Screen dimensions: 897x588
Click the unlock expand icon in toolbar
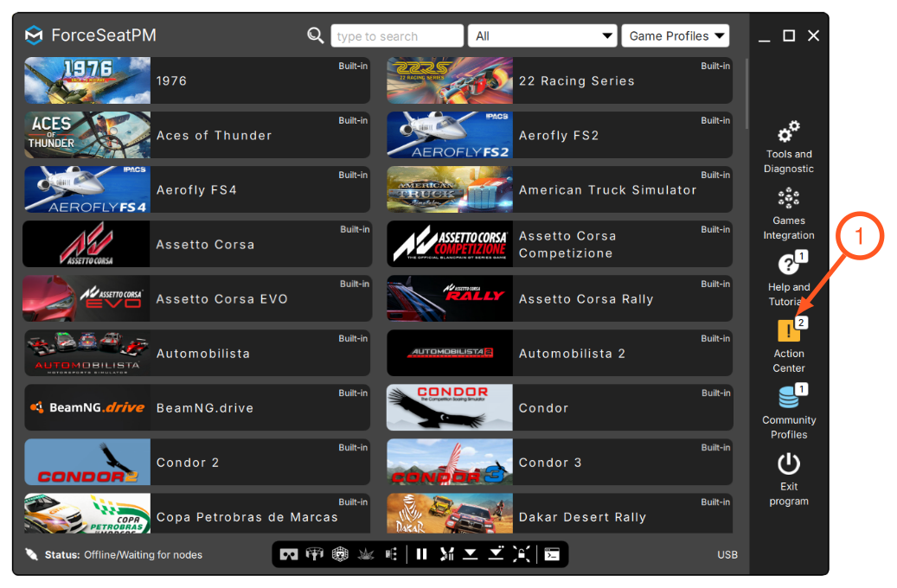521,554
